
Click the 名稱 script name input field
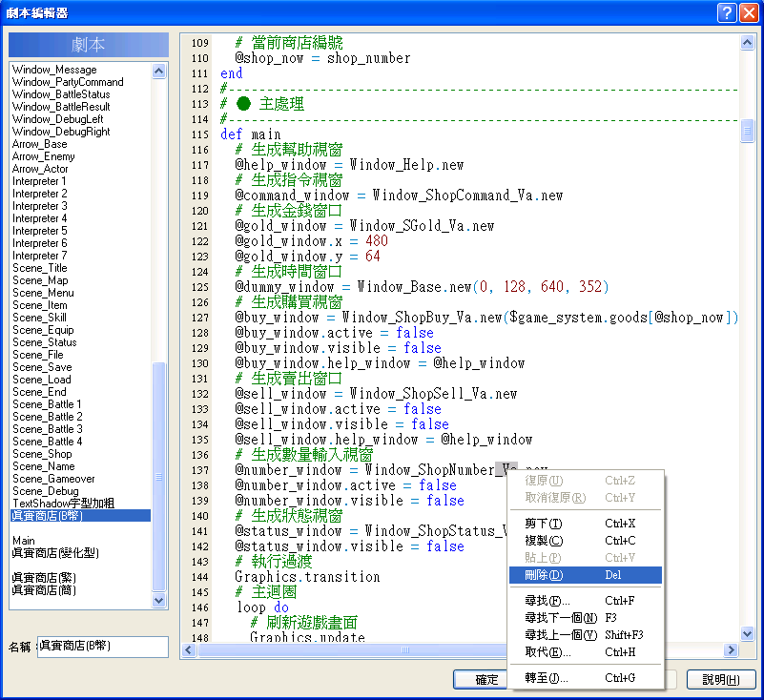click(x=103, y=647)
